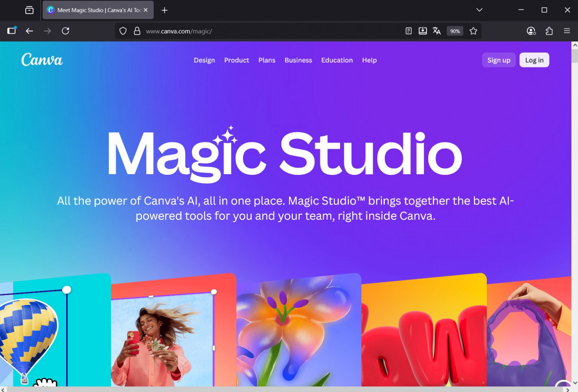This screenshot has height=392, width=578.
Task: Click the Canva logo icon
Action: tap(41, 60)
